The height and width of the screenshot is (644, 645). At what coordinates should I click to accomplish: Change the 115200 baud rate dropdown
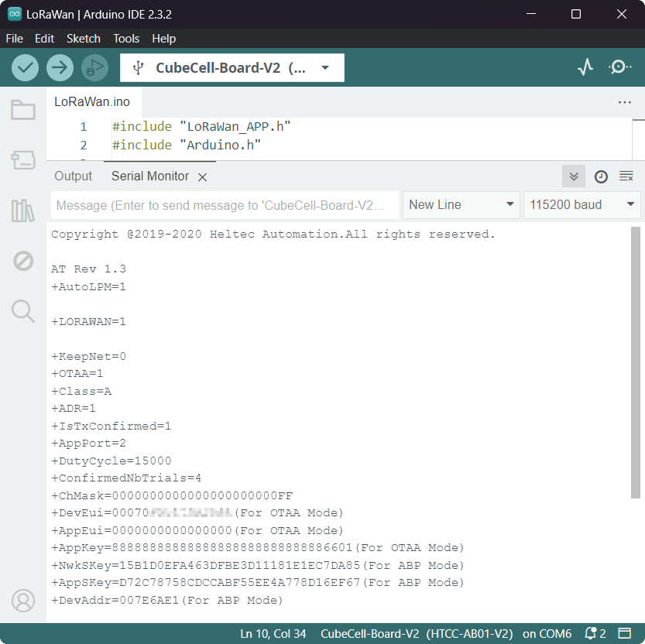[582, 205]
